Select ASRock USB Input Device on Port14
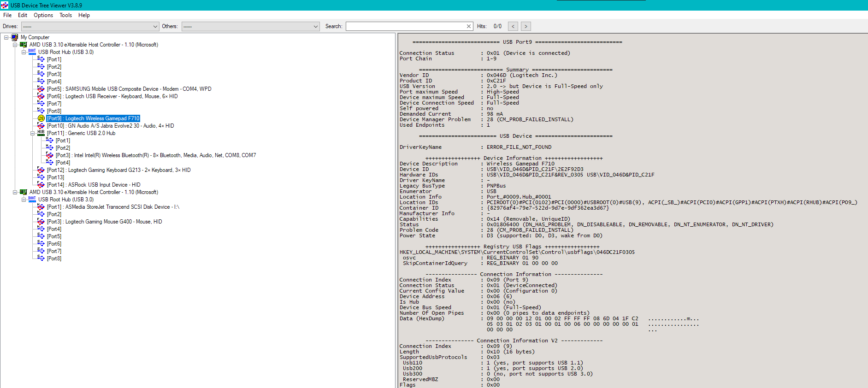The width and height of the screenshot is (868, 388). coord(94,185)
